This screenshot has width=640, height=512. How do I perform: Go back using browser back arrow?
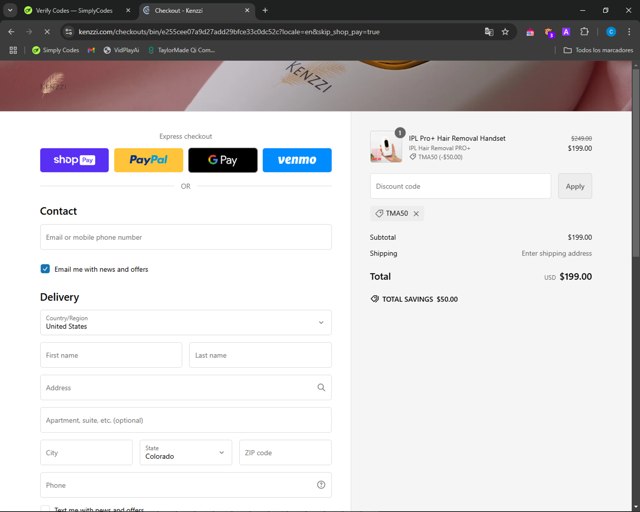click(x=11, y=32)
